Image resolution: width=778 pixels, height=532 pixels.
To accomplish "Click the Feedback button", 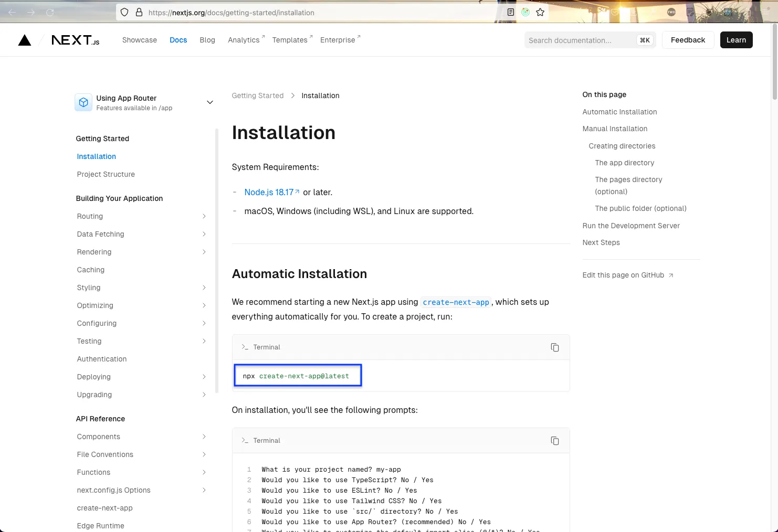I will (688, 40).
